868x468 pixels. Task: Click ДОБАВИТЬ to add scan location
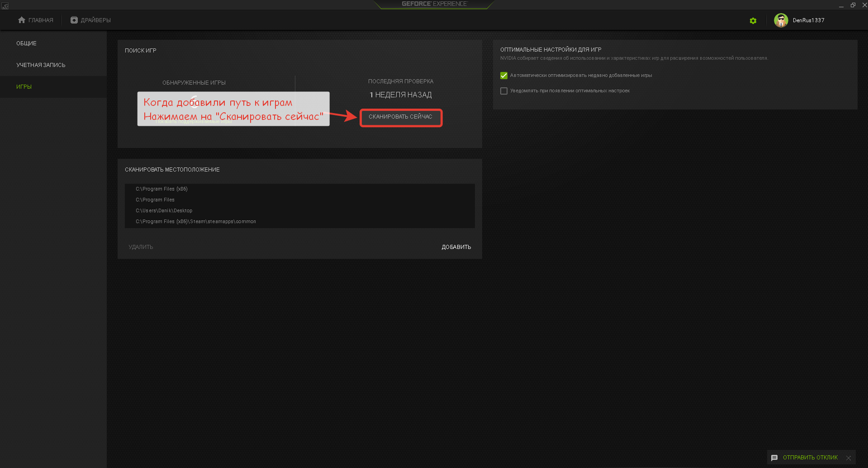pos(456,247)
